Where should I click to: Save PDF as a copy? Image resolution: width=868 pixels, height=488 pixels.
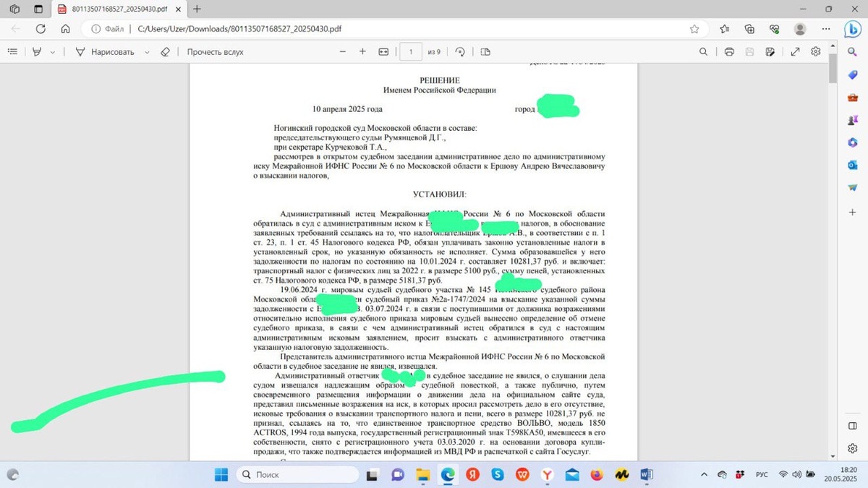click(x=770, y=52)
